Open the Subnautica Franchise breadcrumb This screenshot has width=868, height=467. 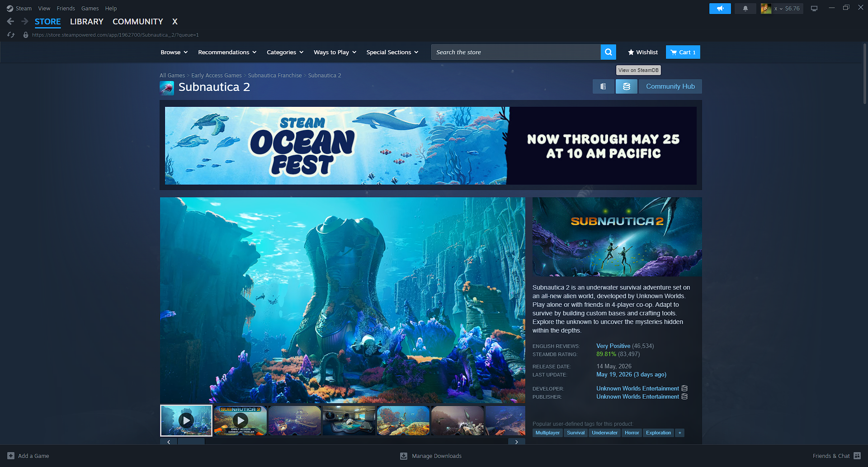point(275,76)
